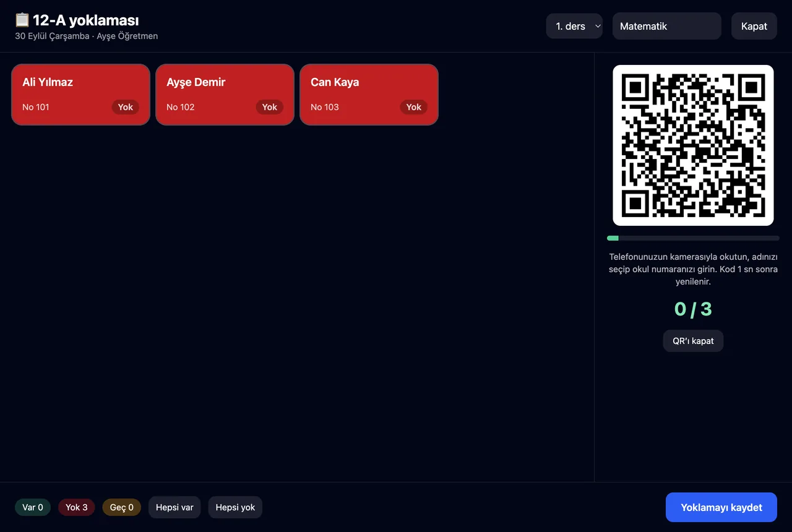
Task: Click the Yok 3 count pill
Action: point(77,507)
